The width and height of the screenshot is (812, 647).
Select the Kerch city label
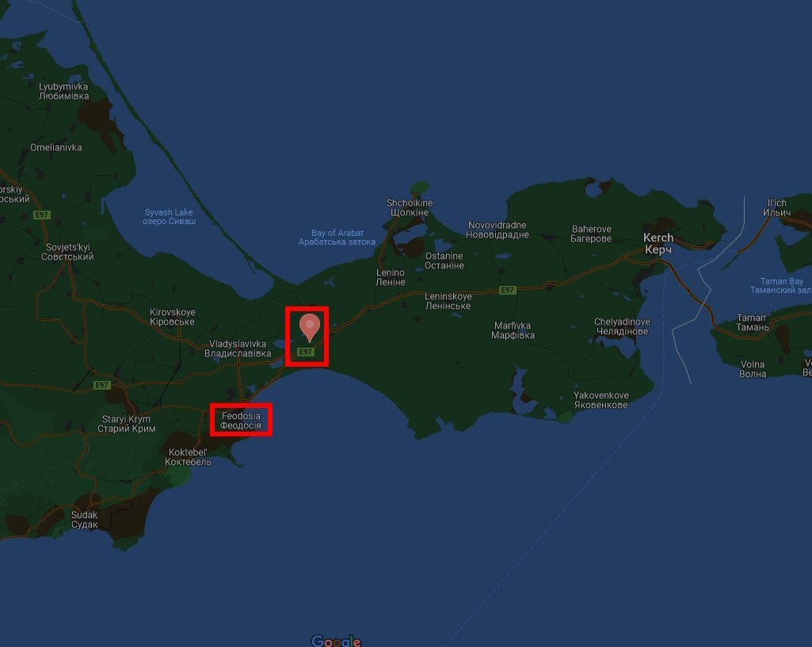658,243
